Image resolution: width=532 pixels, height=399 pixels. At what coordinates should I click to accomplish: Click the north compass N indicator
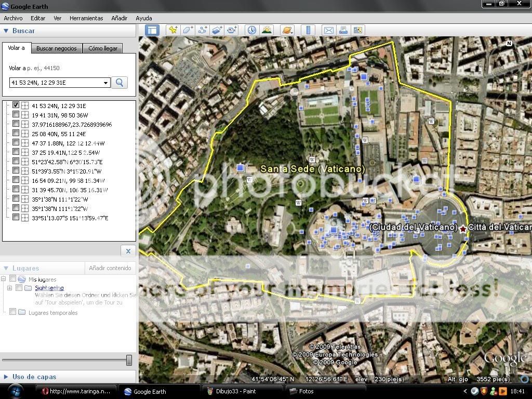(509, 44)
